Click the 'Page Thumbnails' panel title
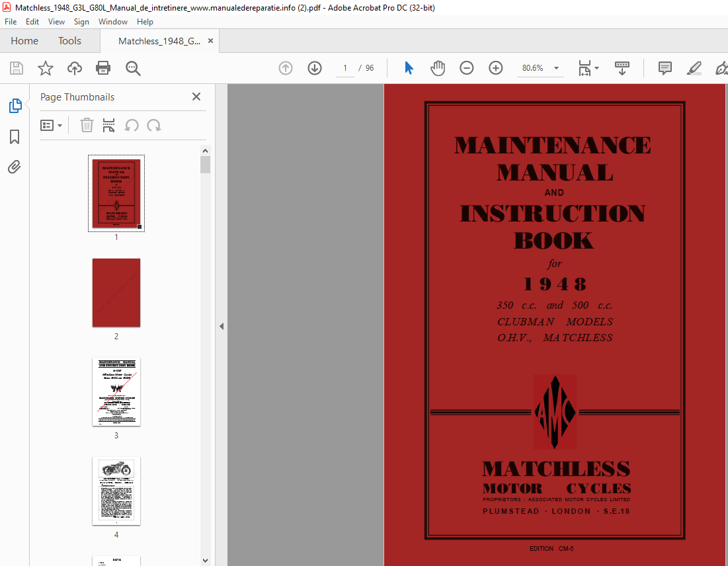Screen dimensions: 728x566 (77, 97)
